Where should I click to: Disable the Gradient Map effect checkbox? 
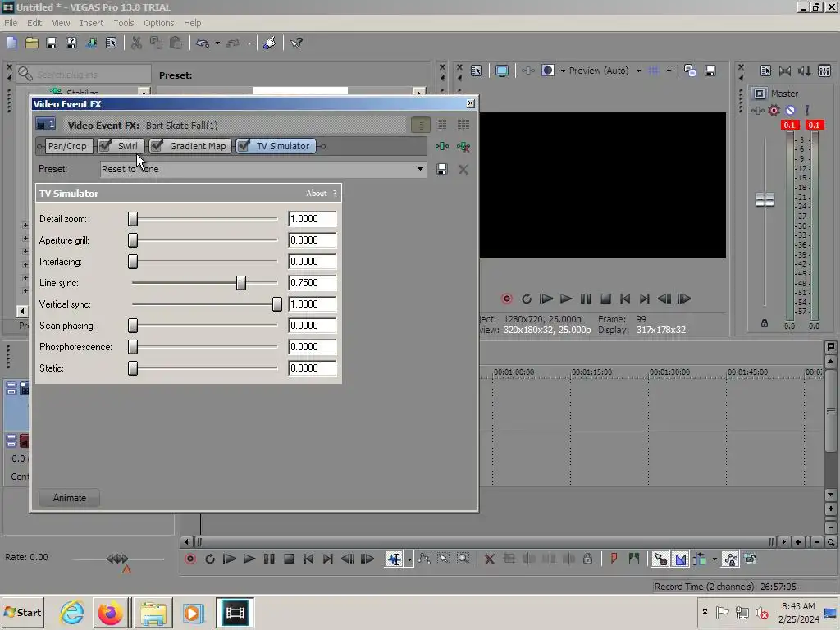point(157,146)
